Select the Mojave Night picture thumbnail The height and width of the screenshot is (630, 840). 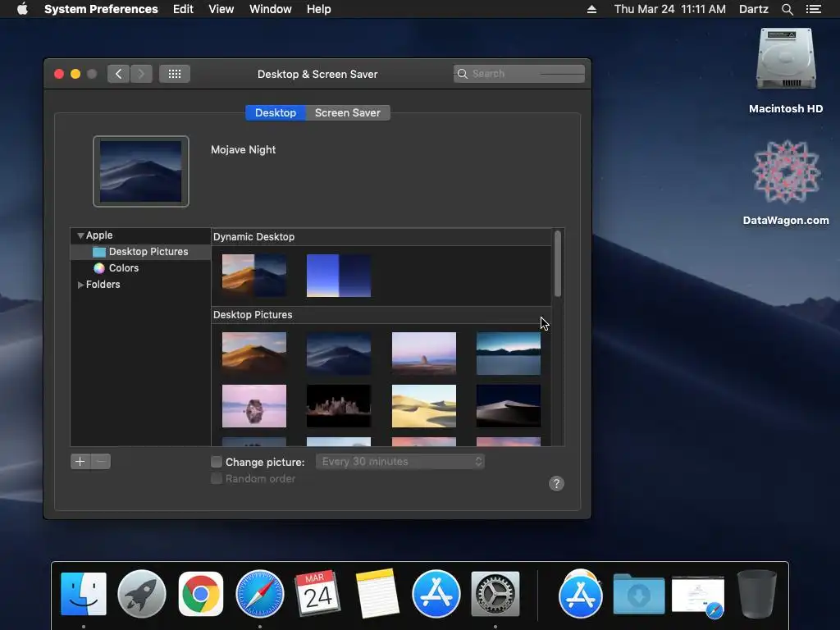339,353
